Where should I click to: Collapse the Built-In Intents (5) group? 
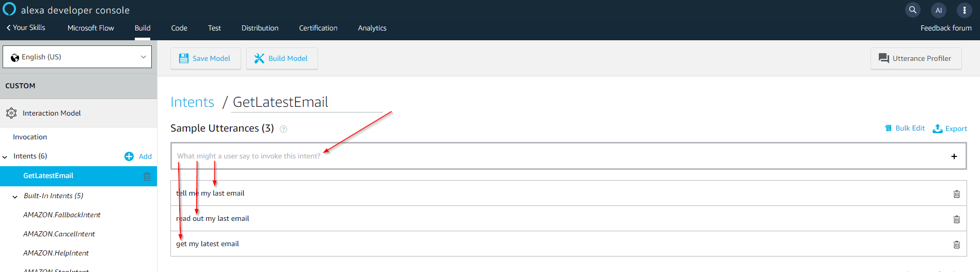(x=15, y=197)
